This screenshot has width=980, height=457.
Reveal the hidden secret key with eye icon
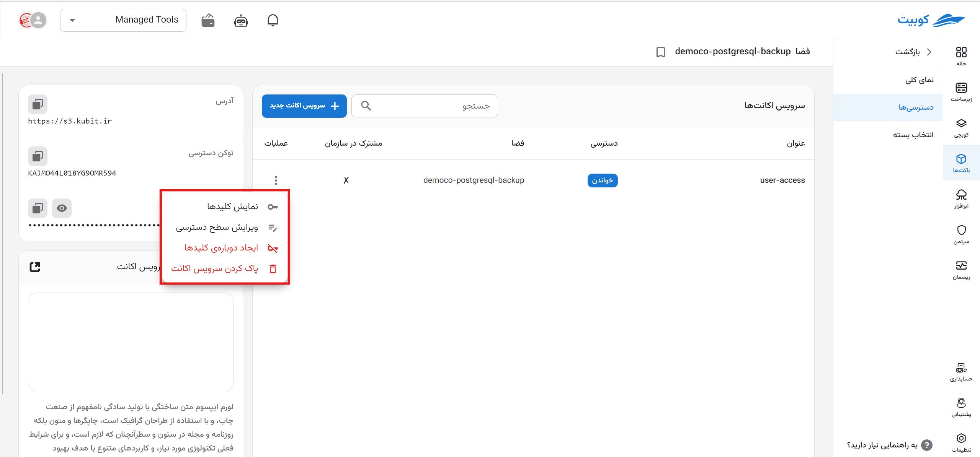click(x=62, y=208)
